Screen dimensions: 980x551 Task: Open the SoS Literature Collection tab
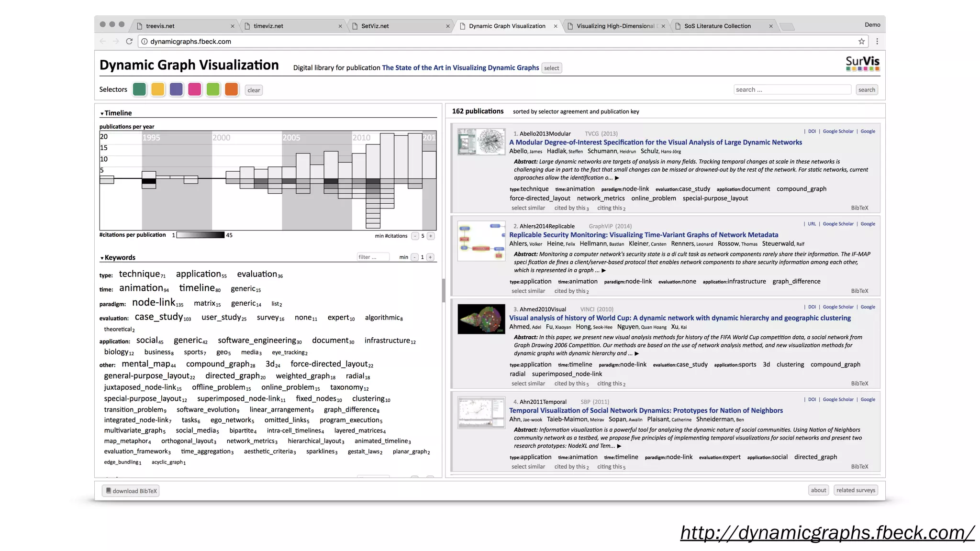[x=717, y=26]
